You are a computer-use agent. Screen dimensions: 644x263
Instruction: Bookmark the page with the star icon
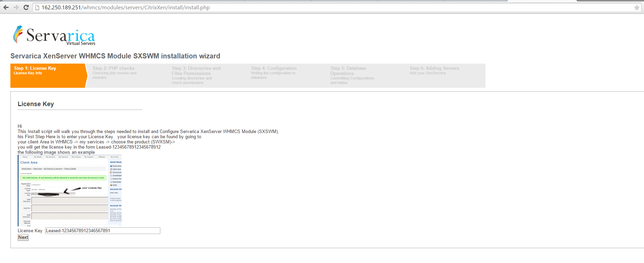637,8
